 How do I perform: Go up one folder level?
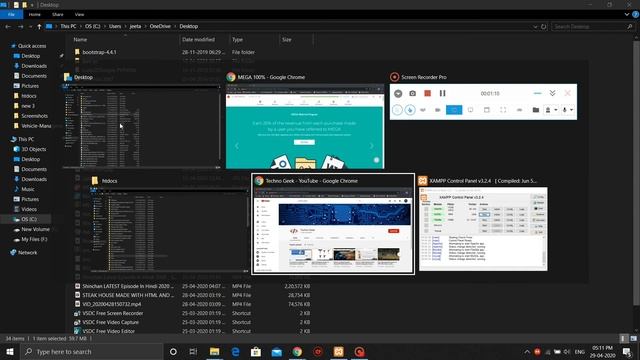pyautogui.click(x=39, y=27)
